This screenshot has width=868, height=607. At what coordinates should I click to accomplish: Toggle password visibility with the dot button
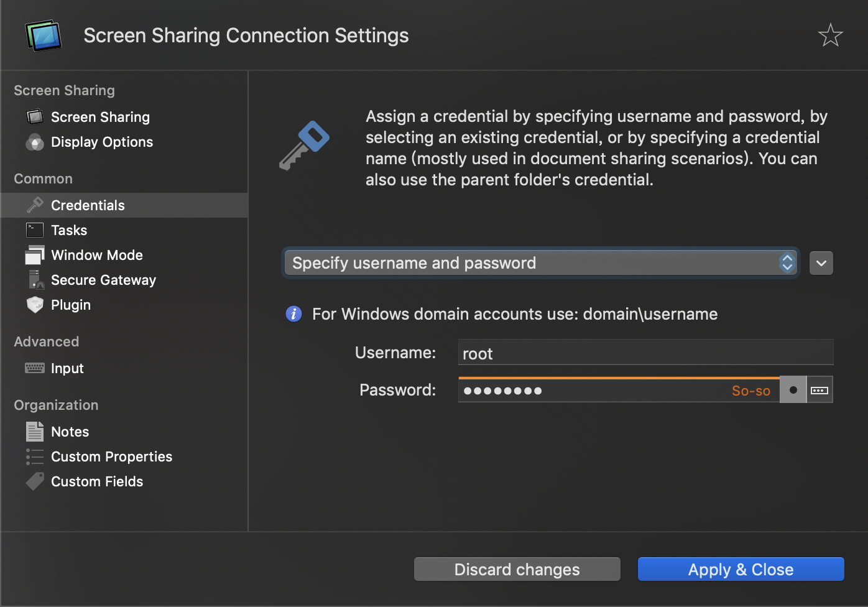[793, 389]
